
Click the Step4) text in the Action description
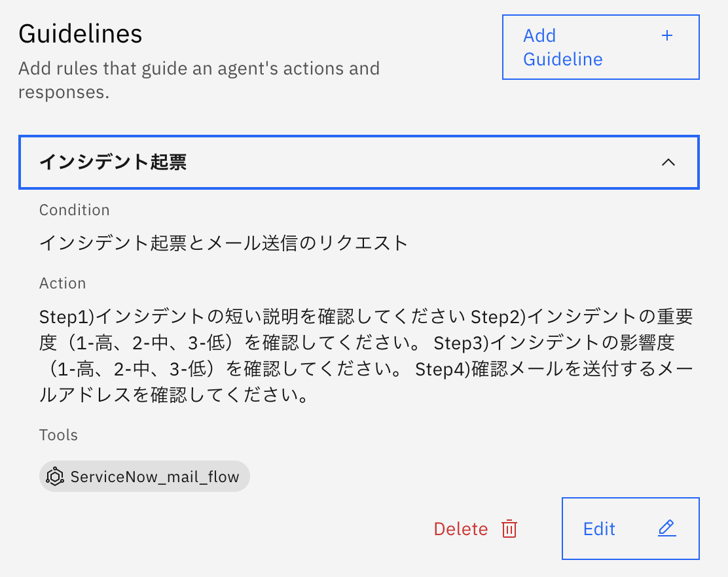[443, 370]
